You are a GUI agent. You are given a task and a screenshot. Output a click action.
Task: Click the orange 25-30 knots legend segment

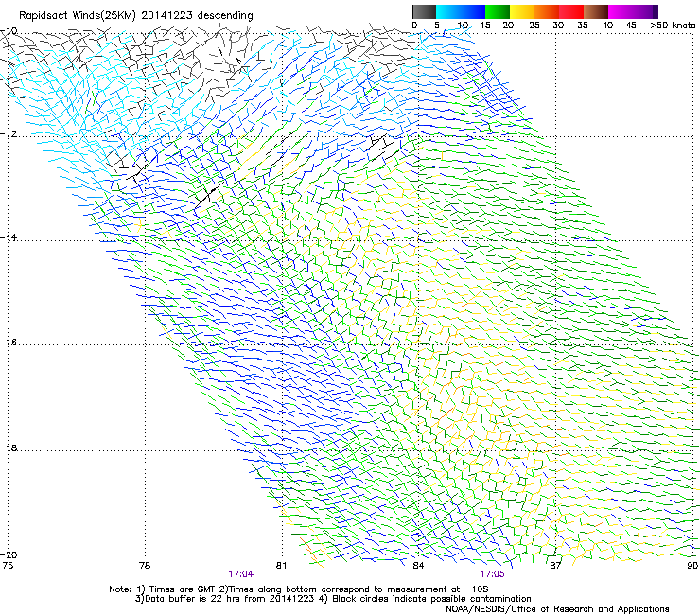click(x=547, y=11)
